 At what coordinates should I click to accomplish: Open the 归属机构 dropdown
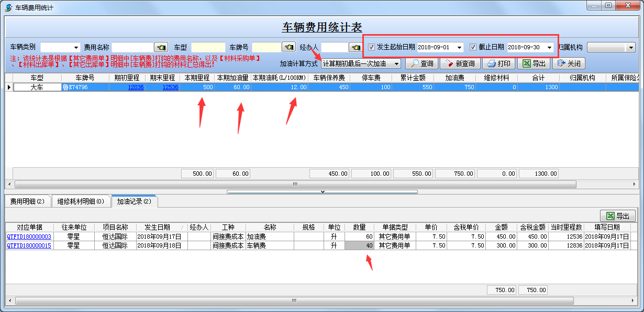[x=630, y=47]
